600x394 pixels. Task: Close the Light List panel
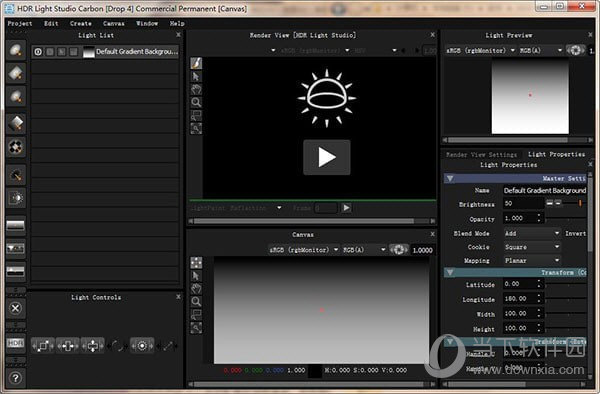(x=178, y=35)
